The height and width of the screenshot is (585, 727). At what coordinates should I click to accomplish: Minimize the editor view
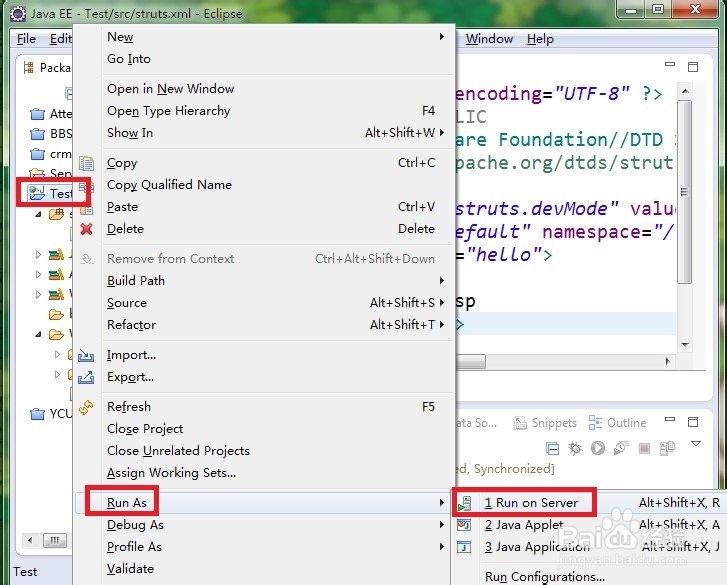[x=670, y=64]
